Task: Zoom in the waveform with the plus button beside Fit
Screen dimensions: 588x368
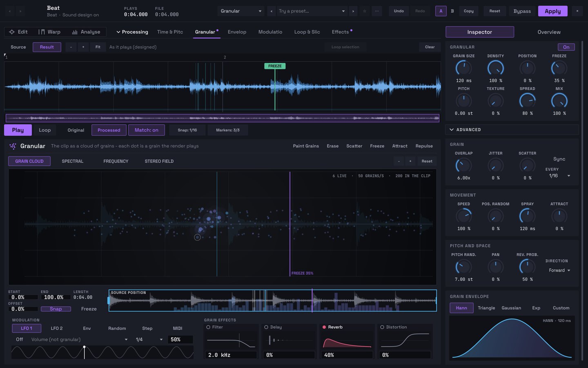Action: (83, 47)
